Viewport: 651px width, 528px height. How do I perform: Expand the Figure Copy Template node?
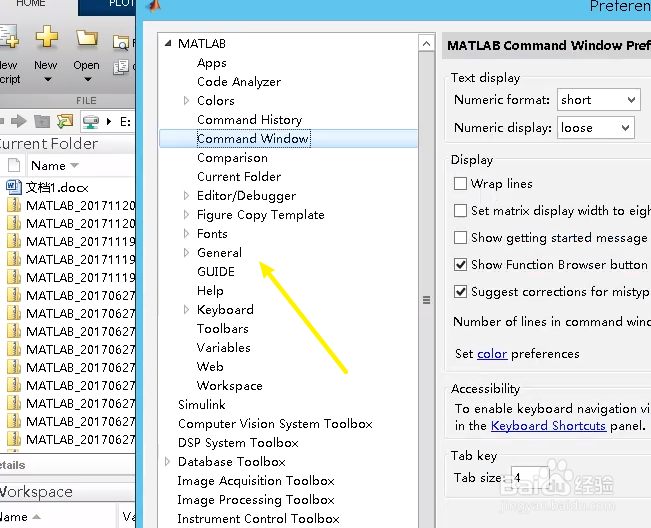(x=186, y=215)
